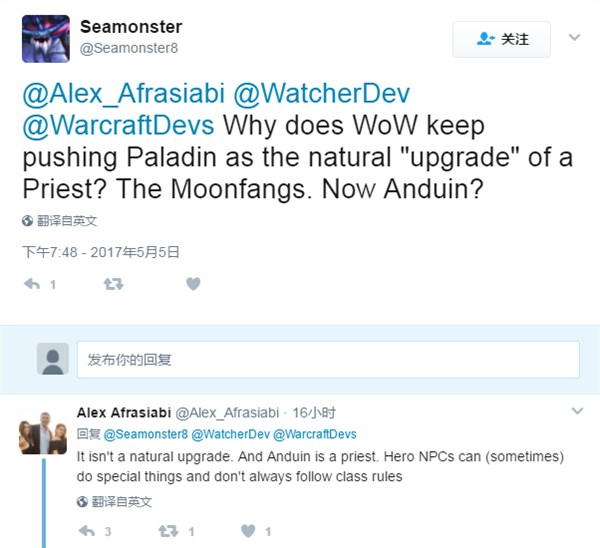
Task: Open the @WatcherDev mention in main tweet
Action: click(x=321, y=93)
